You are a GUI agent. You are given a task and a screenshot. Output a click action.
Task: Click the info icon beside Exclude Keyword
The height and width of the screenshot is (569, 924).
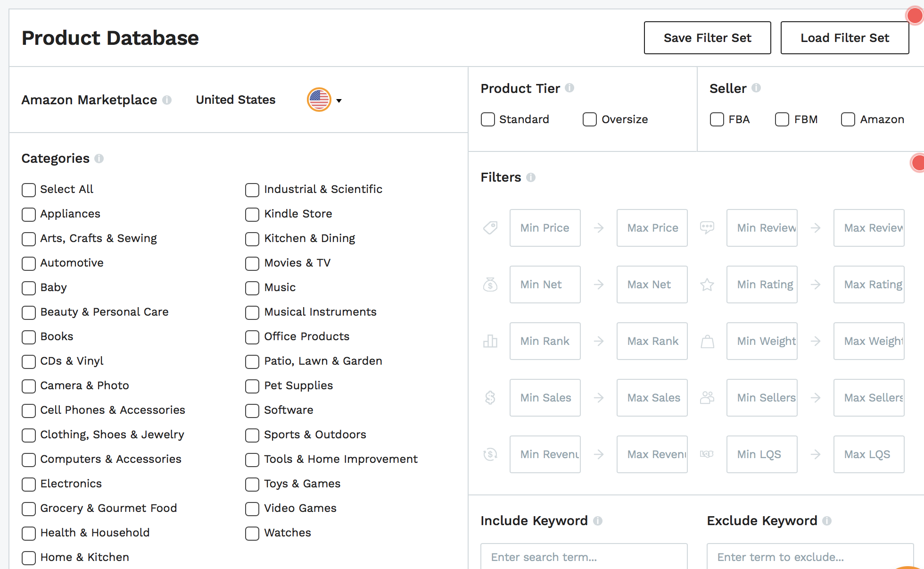point(827,521)
